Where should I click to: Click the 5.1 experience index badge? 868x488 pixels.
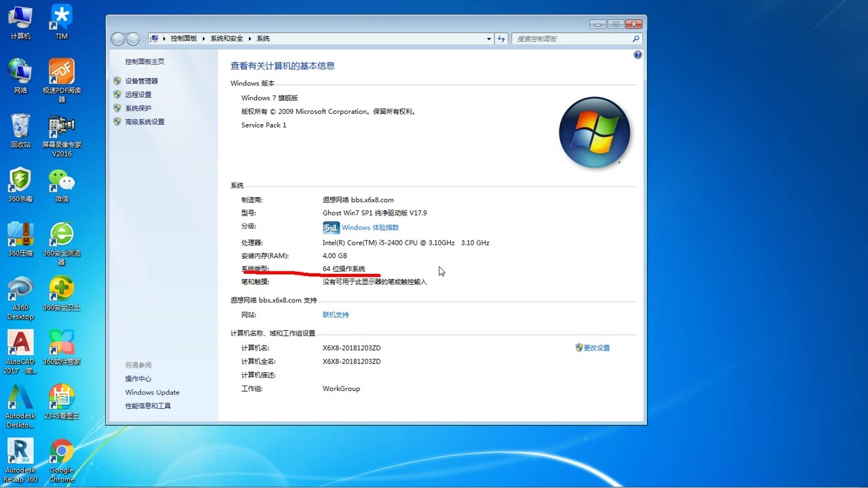pos(331,228)
